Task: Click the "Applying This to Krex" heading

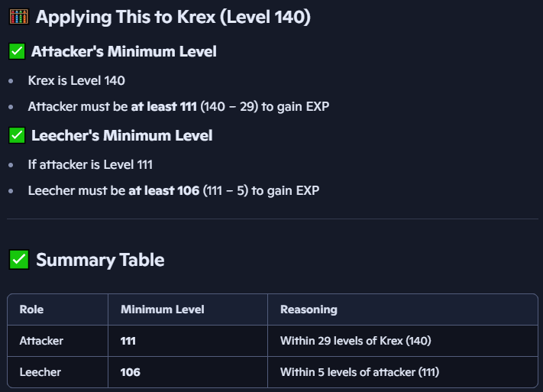Action: pos(173,17)
